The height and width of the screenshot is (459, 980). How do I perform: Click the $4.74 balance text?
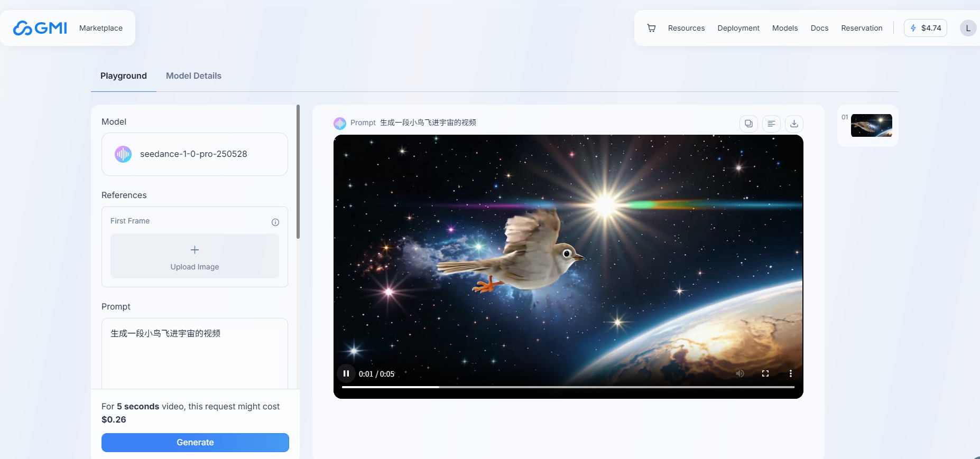(931, 28)
